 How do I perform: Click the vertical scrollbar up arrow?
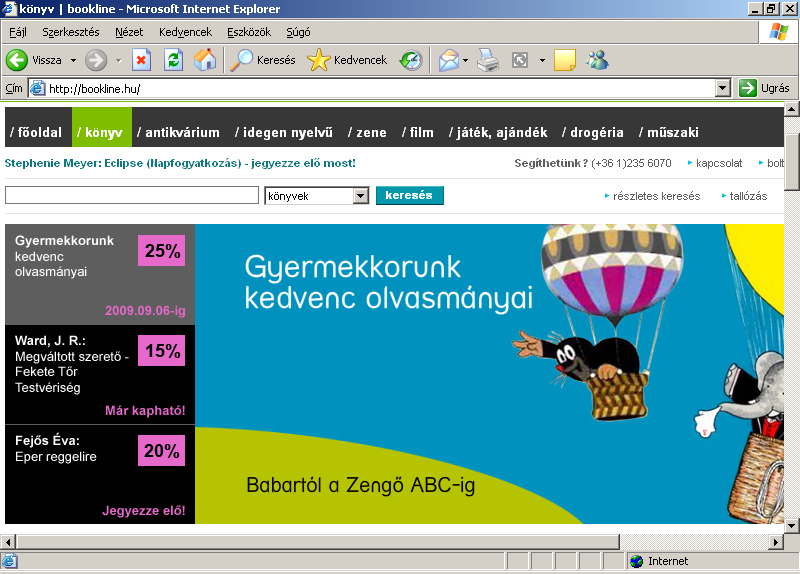[792, 109]
